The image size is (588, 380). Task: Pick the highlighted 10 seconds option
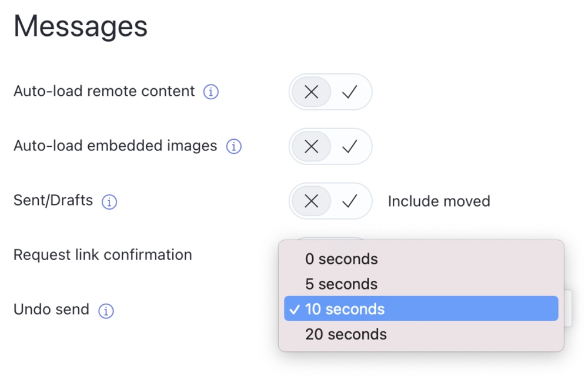pos(421,309)
